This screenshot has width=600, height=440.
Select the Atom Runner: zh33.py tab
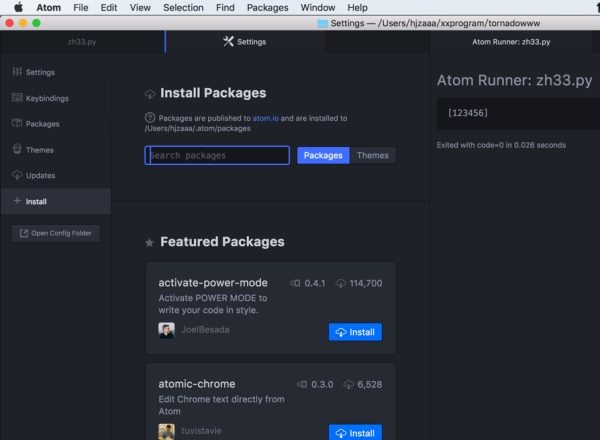click(511, 42)
